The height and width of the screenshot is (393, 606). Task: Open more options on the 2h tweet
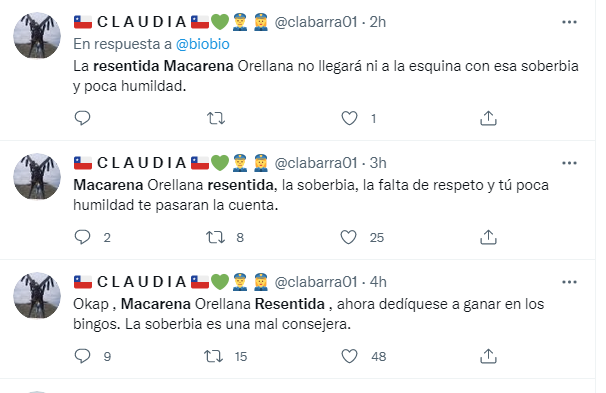(569, 22)
